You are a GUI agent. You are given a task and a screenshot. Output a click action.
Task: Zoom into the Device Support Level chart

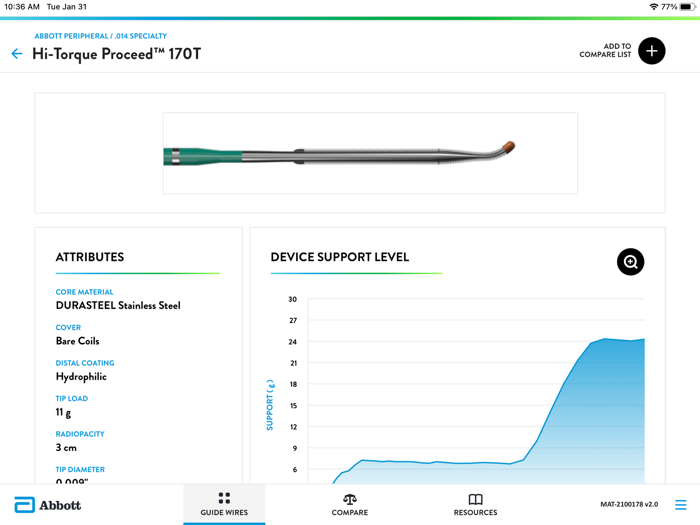click(x=630, y=262)
